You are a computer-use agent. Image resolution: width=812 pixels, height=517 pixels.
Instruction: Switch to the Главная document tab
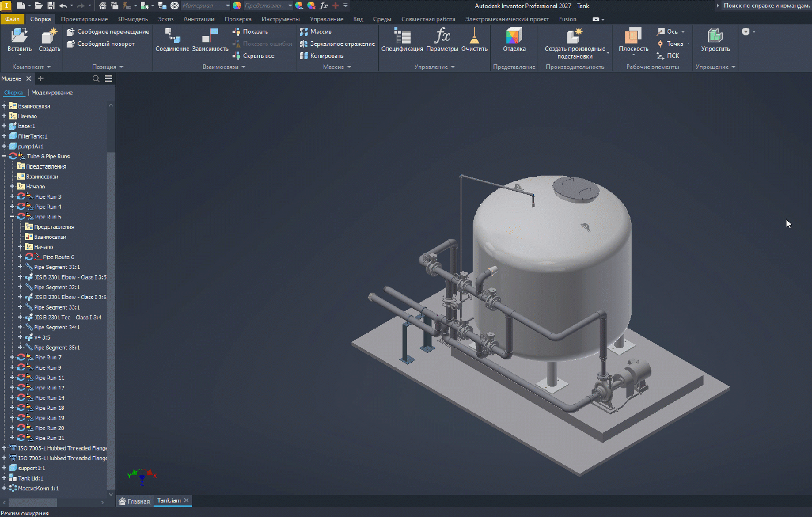point(135,501)
